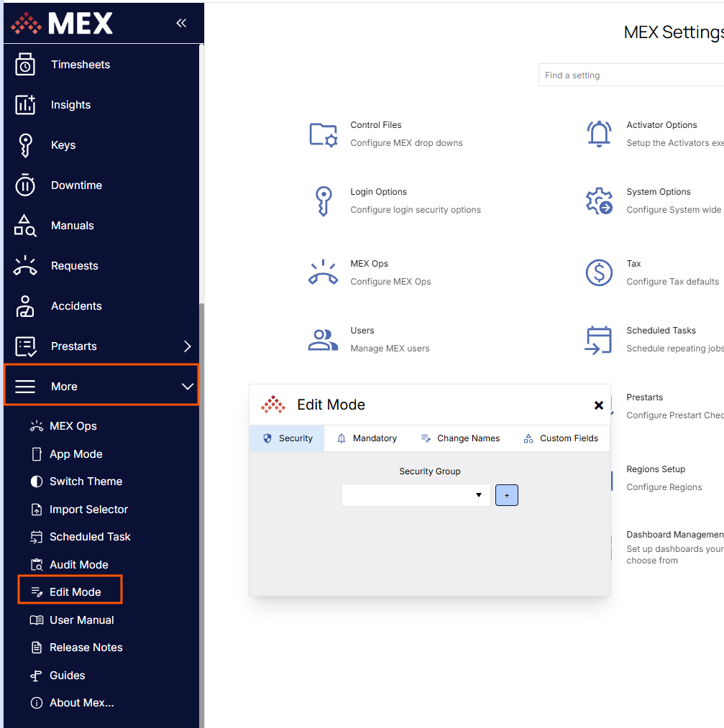Click the App Mode phone icon in More menu
The width and height of the screenshot is (724, 728).
coord(37,454)
